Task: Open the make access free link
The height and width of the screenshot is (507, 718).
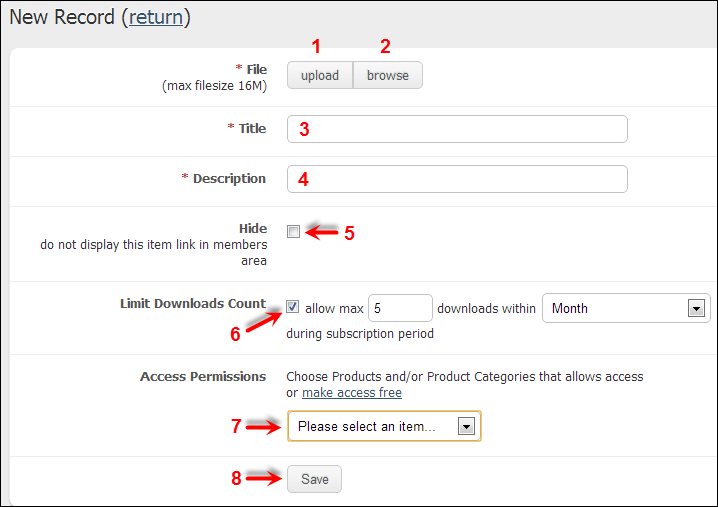Action: [x=352, y=393]
